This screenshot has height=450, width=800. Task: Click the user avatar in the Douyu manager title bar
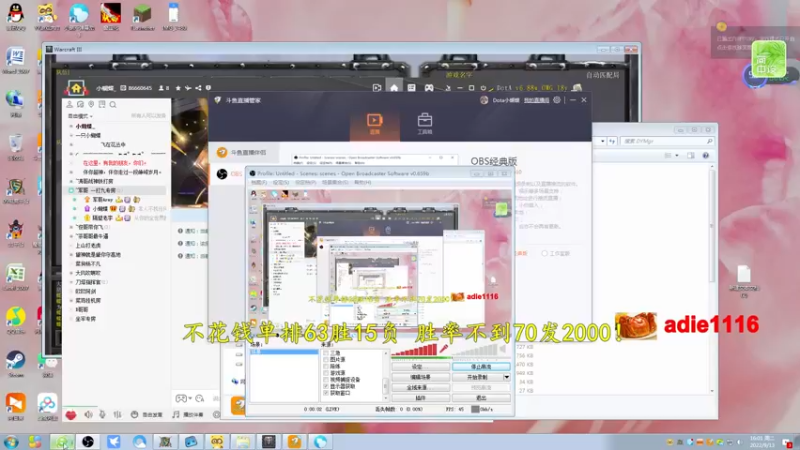click(x=484, y=100)
